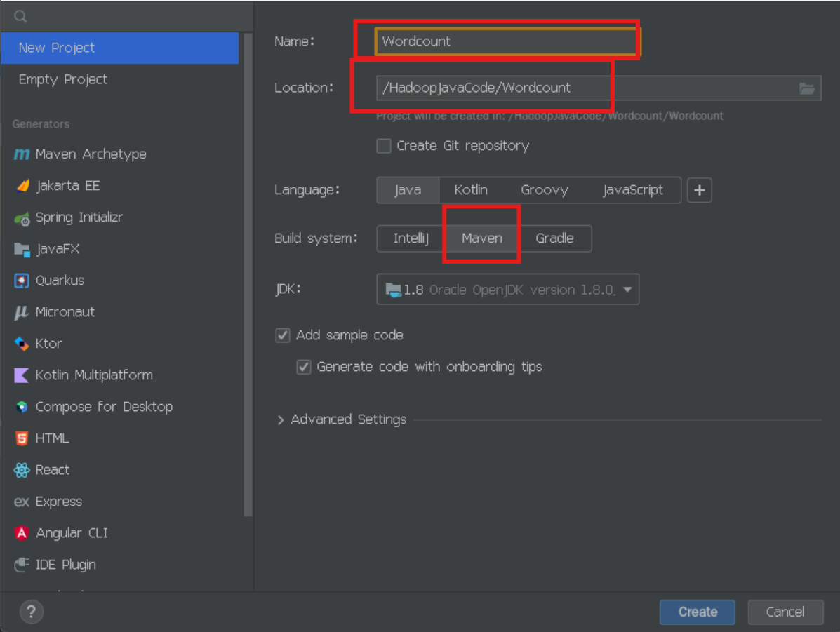Click the Ktor icon
Image resolution: width=840 pixels, height=632 pixels.
[x=22, y=344]
